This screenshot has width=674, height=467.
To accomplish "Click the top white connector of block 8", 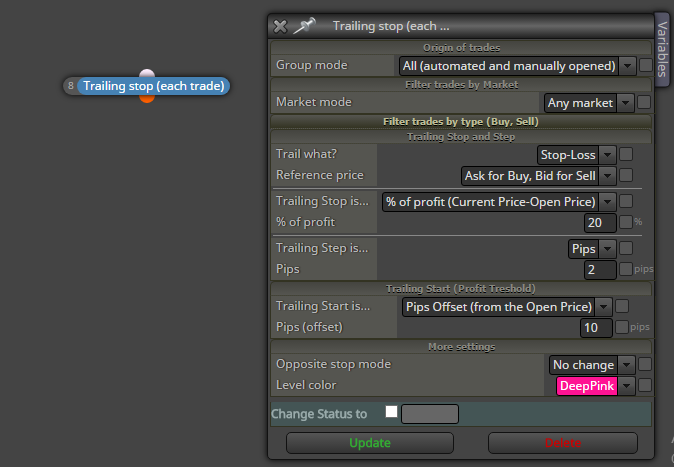I will click(147, 73).
